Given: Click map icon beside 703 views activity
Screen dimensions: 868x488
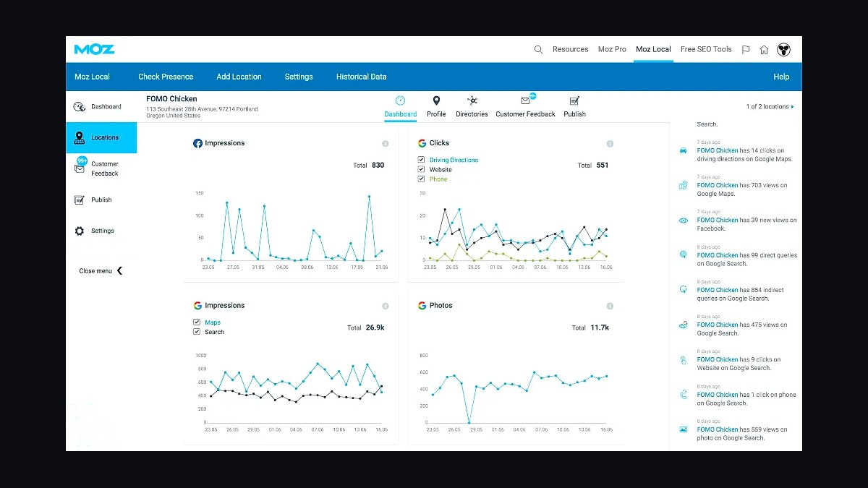Looking at the screenshot, I should (x=683, y=186).
